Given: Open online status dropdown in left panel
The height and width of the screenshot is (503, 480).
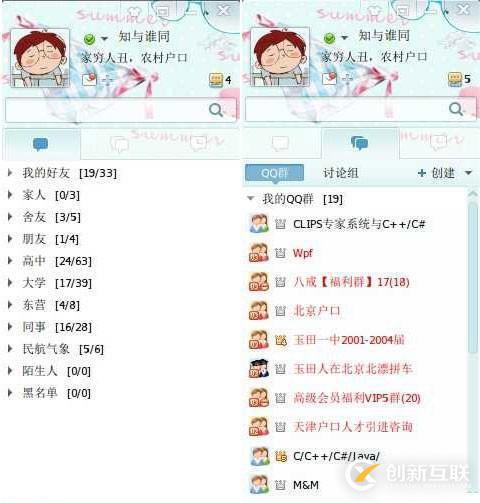Looking at the screenshot, I should pos(104,39).
